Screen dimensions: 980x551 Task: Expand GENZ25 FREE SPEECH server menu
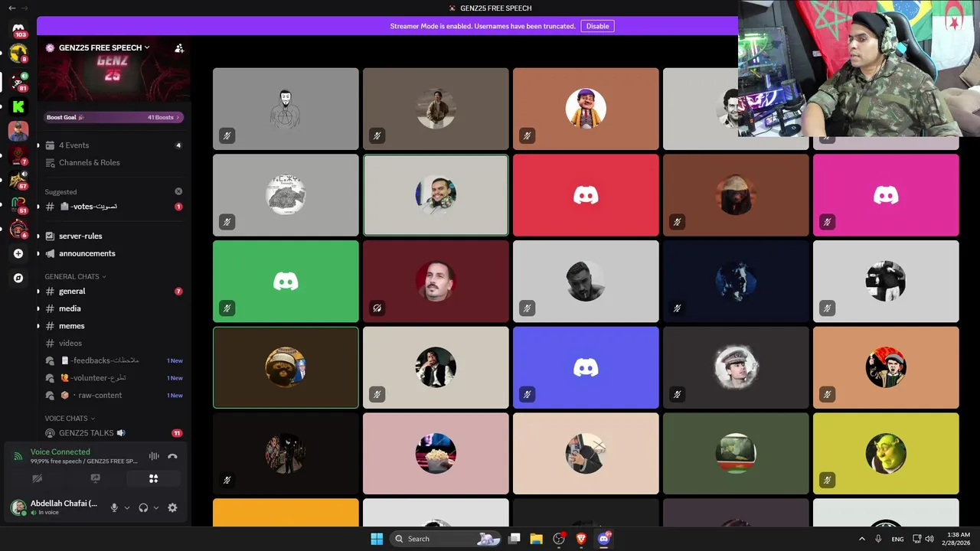tap(103, 47)
